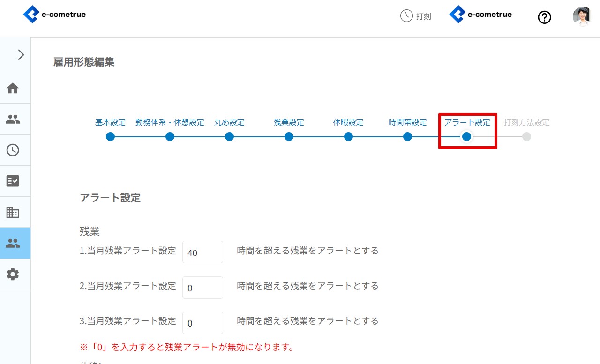Open the user profile avatar

(582, 16)
